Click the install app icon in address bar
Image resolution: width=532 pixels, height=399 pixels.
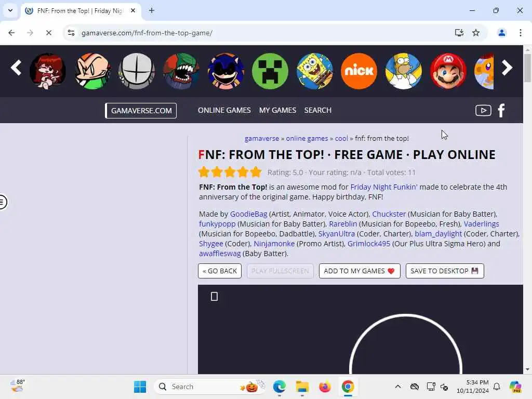pos(459,33)
